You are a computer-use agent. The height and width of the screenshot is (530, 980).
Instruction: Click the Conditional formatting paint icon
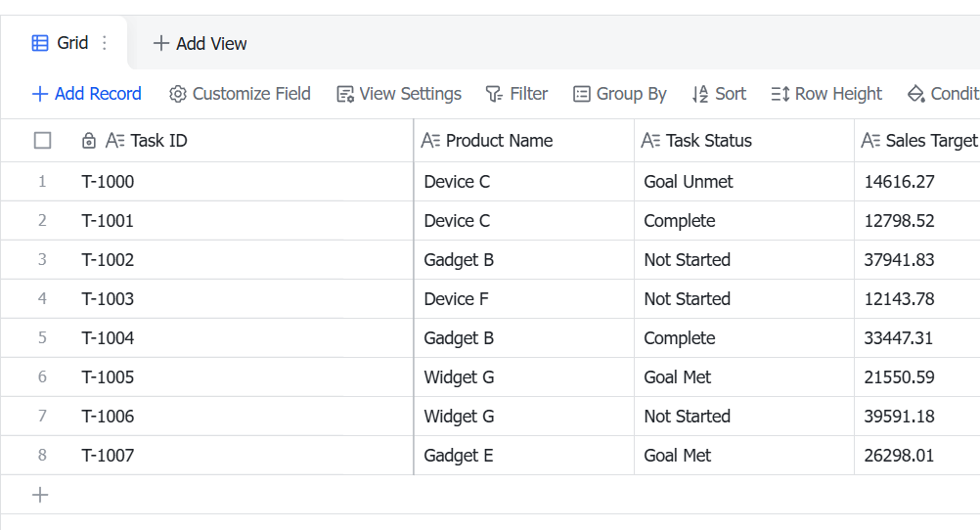915,94
